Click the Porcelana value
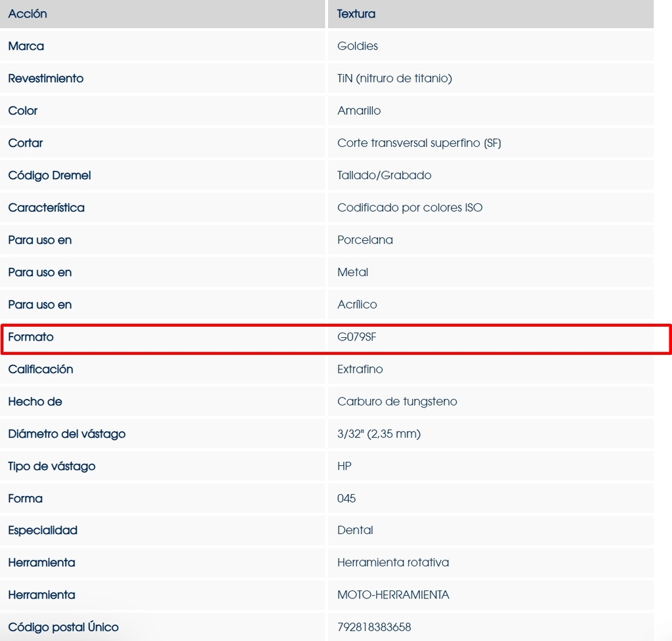672x641 pixels. coord(365,240)
